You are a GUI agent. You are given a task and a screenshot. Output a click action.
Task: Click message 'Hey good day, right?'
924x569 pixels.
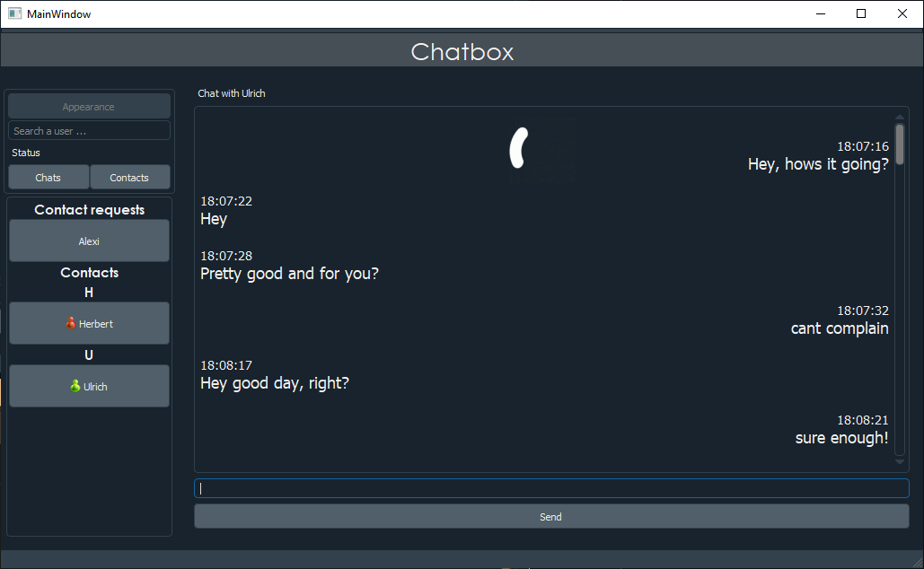pyautogui.click(x=275, y=383)
